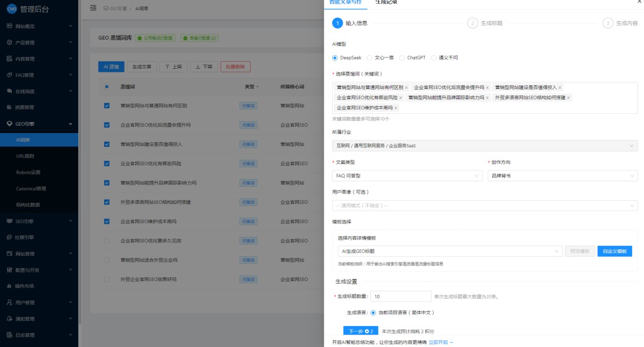Open the 文案类型 dropdown

[x=407, y=176]
